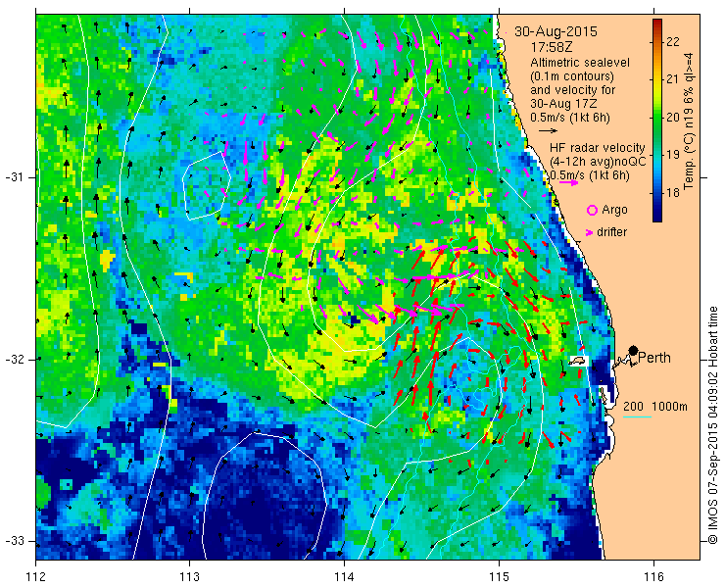
Task: Click the -33 latitude axis label
Action: pyautogui.click(x=16, y=541)
